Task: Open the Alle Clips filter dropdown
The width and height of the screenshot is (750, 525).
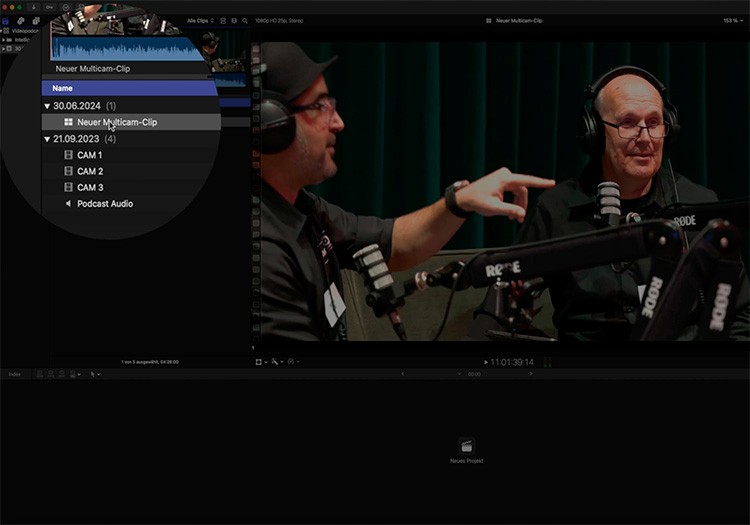Action: 200,21
